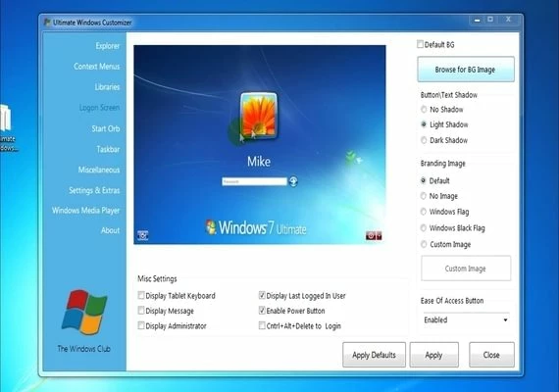Image resolution: width=559 pixels, height=392 pixels.
Task: Select the Logon Screen section
Action: (x=99, y=107)
